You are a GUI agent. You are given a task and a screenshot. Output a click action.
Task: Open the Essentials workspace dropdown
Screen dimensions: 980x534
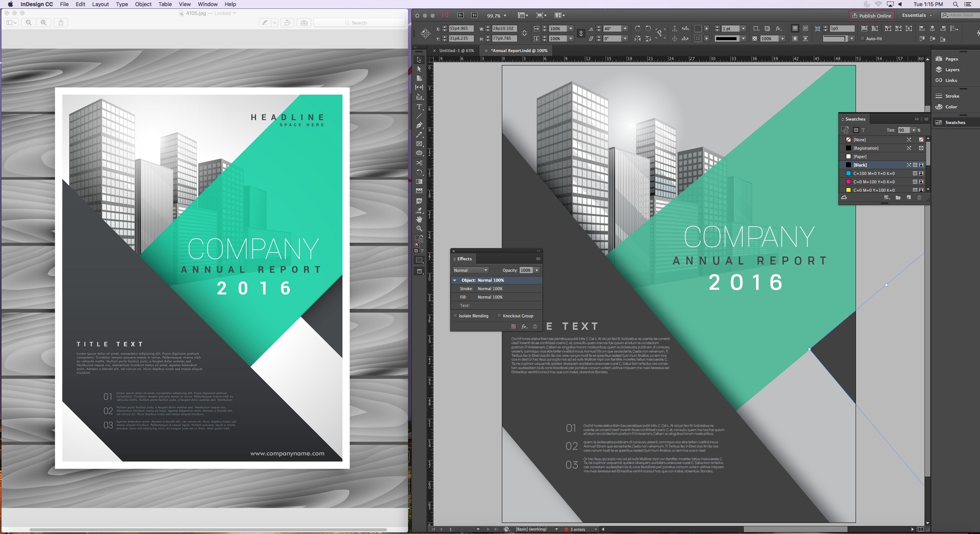(x=916, y=15)
